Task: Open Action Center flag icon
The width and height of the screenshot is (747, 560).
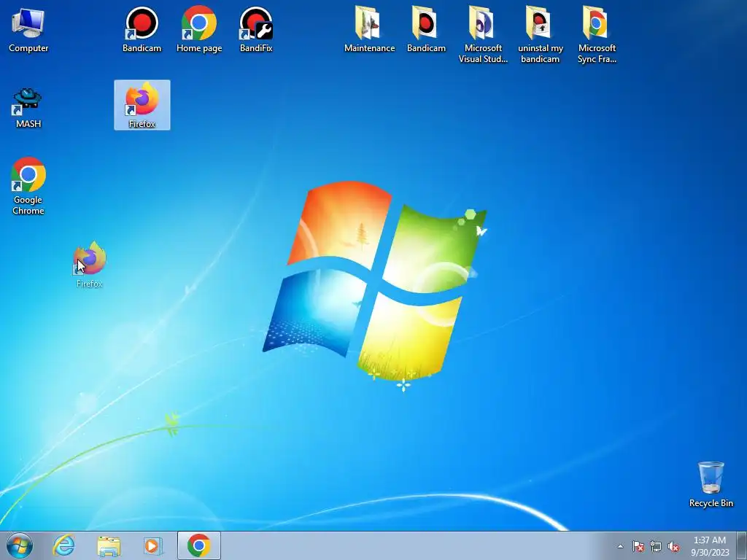Action: (x=638, y=546)
